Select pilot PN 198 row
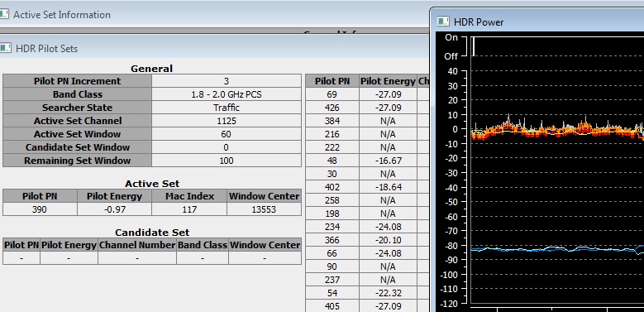 coord(367,214)
